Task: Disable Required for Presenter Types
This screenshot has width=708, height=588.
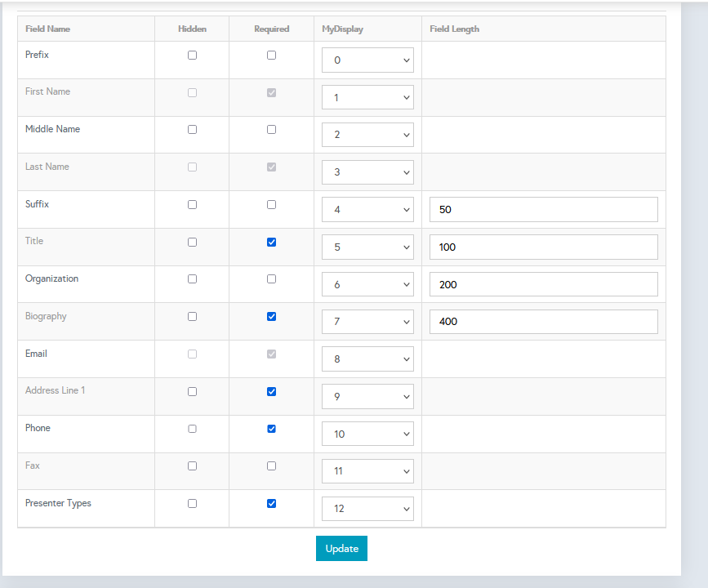Action: pyautogui.click(x=271, y=504)
